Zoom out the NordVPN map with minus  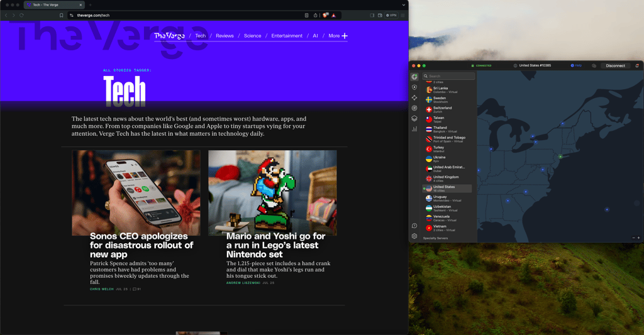[x=633, y=238]
